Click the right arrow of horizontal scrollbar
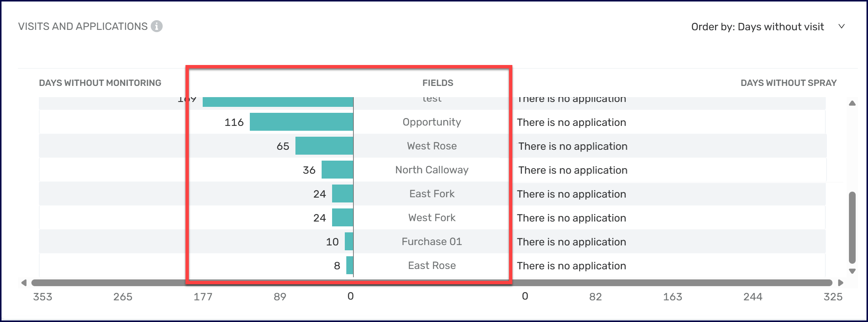This screenshot has width=868, height=322. (x=840, y=283)
